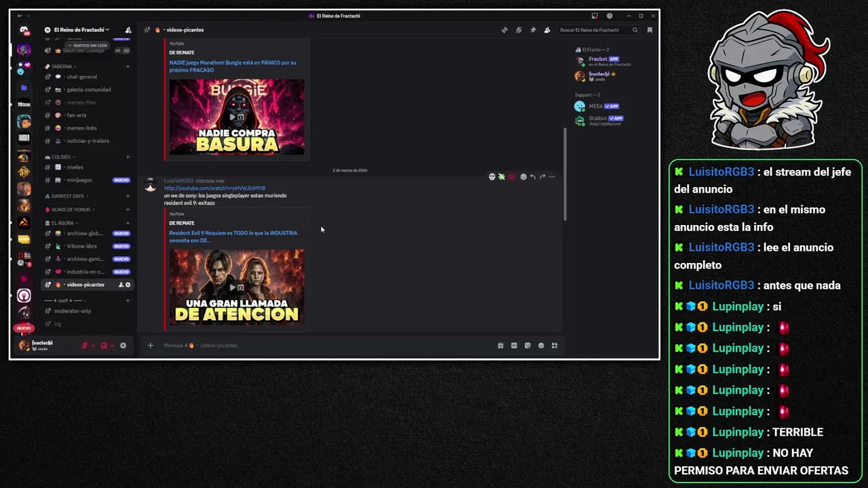Open niveles channel
This screenshot has height=488, width=868.
[87, 167]
